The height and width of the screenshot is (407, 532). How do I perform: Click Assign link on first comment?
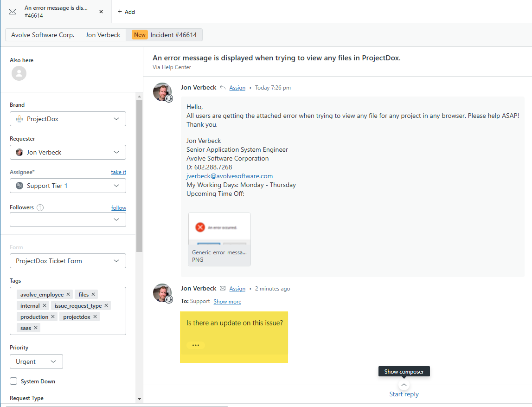point(237,88)
